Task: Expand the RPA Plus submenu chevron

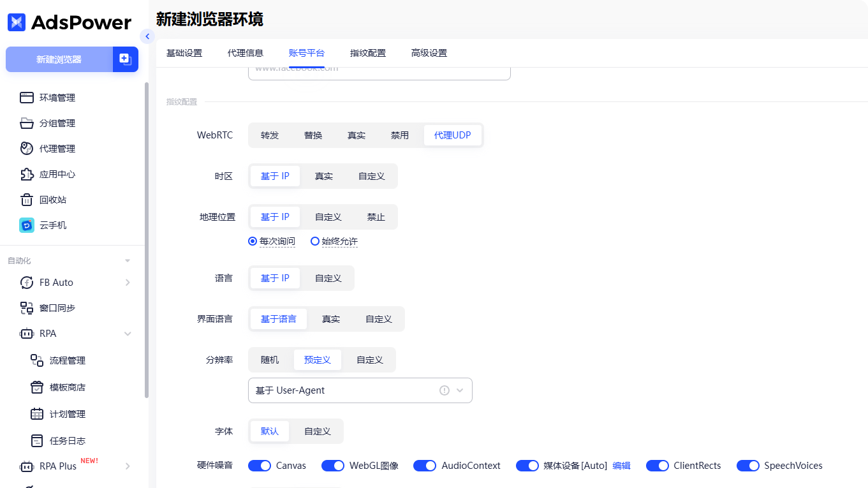Action: (x=128, y=466)
